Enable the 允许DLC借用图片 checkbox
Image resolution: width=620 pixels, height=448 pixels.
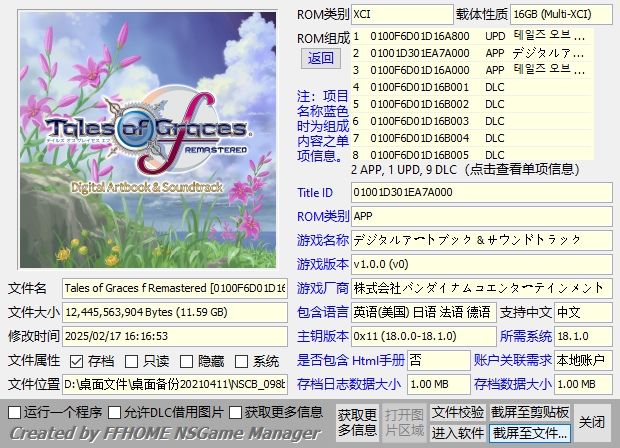115,412
